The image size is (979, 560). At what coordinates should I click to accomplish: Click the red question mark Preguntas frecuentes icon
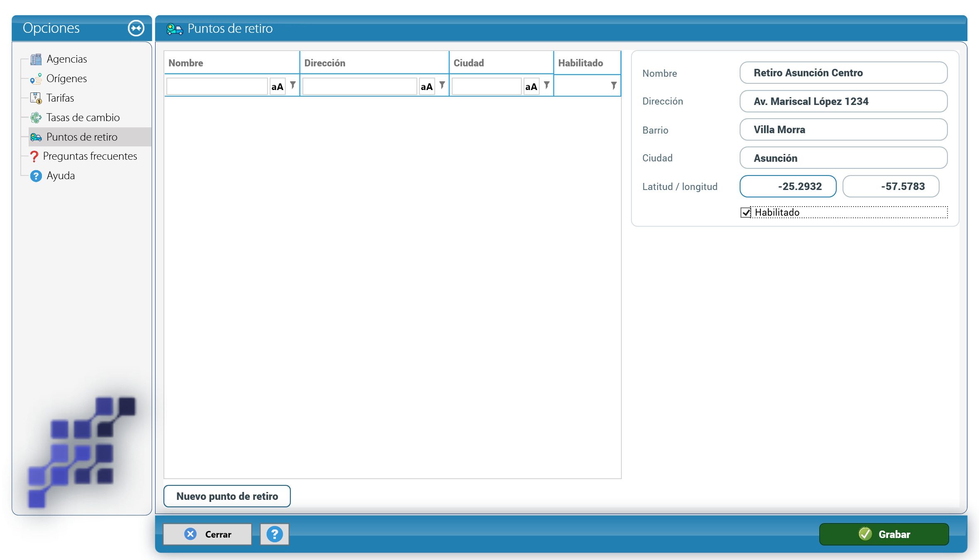[x=34, y=156]
